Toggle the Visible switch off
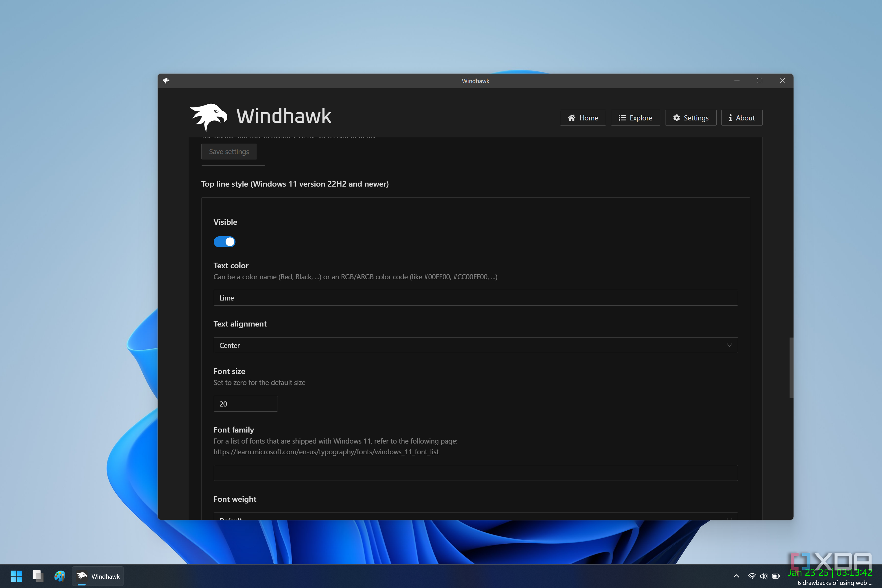This screenshot has width=882, height=588. [224, 242]
